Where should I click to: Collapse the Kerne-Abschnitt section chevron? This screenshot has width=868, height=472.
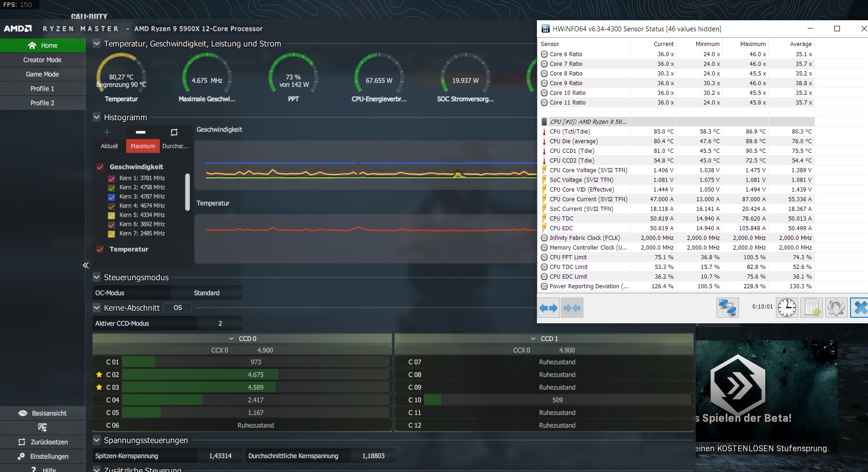97,308
